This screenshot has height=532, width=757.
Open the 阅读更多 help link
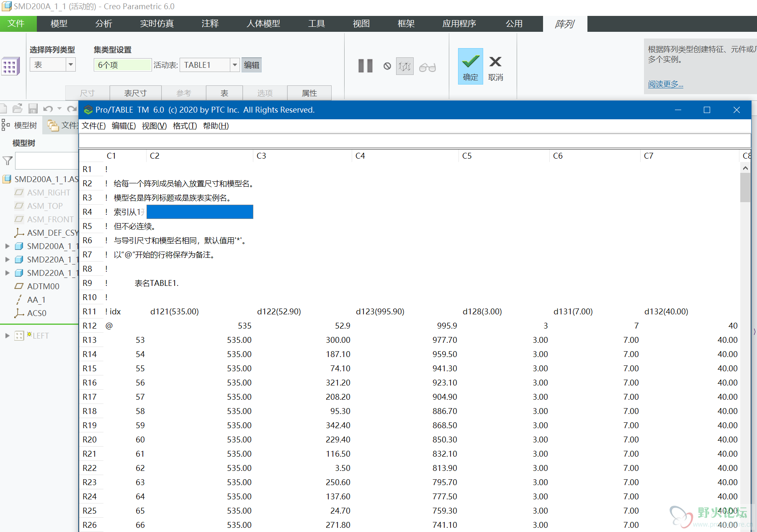(x=665, y=84)
